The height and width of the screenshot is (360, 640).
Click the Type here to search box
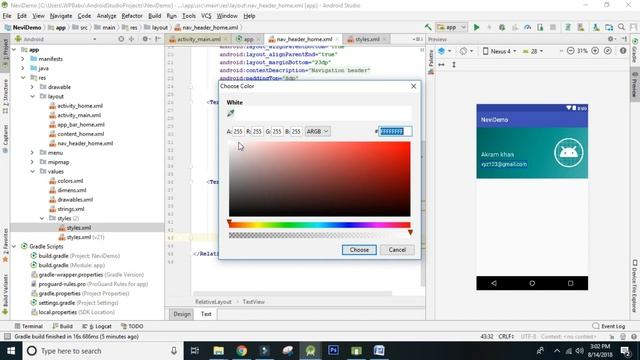click(x=102, y=351)
